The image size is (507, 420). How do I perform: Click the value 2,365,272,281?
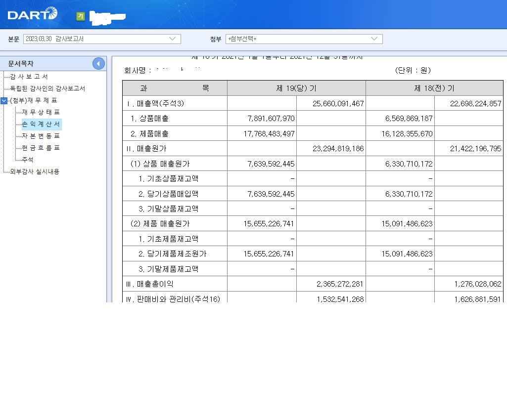(x=340, y=284)
